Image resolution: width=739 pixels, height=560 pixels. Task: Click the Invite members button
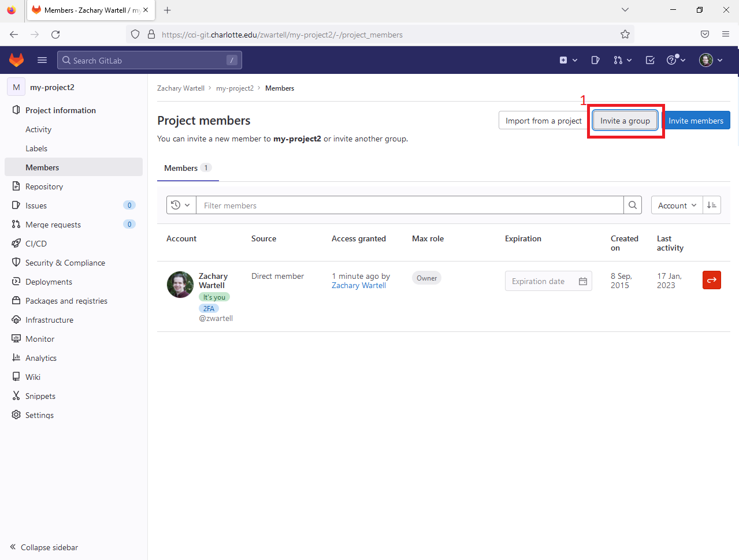(696, 121)
